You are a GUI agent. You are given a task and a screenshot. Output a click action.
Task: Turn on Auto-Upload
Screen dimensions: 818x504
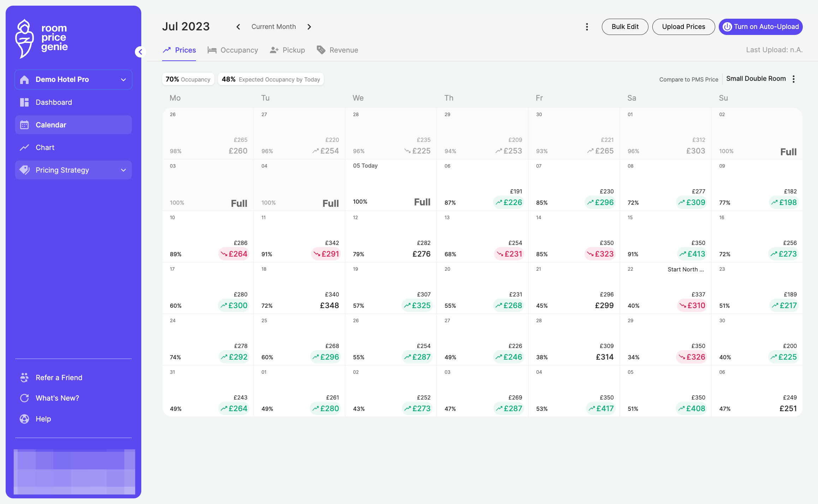(760, 27)
